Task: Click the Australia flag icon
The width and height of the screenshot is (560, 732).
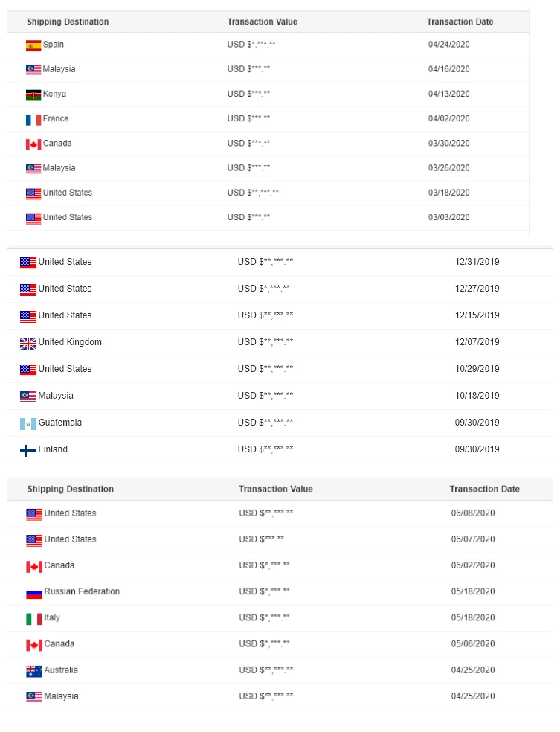Action: (34, 671)
